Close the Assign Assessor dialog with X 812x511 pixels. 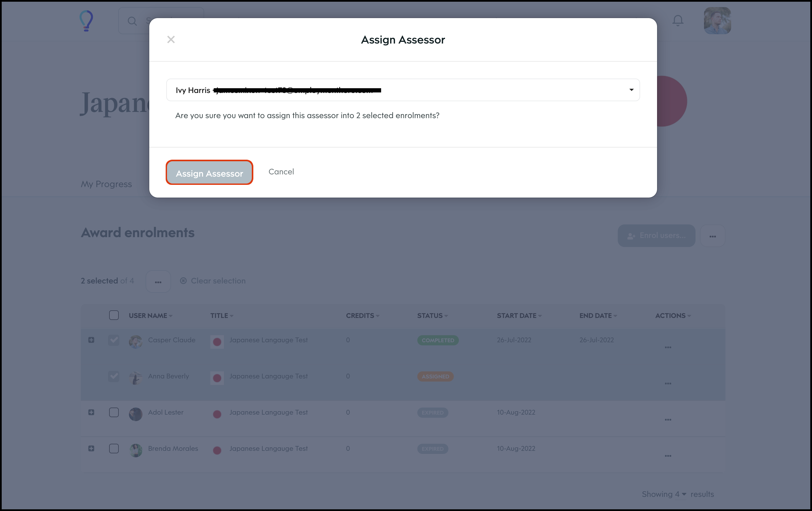pos(171,40)
